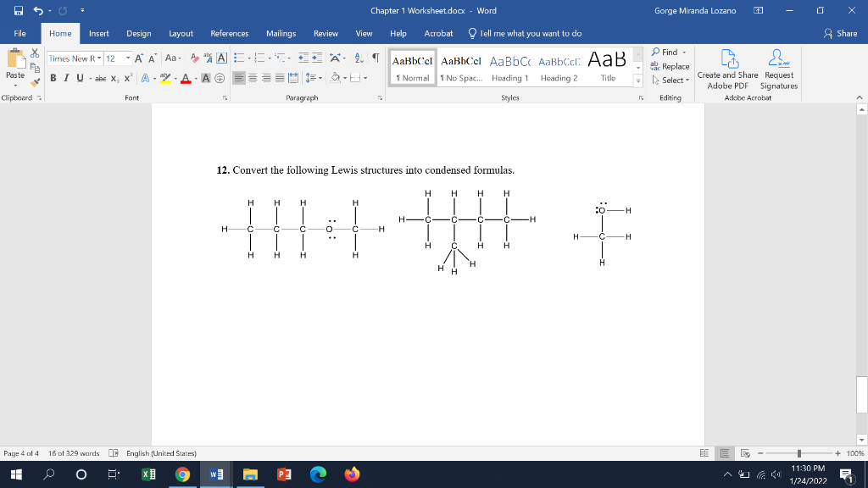Screen dimensions: 868x488
Task: Toggle bold formatting
Action: (x=53, y=79)
